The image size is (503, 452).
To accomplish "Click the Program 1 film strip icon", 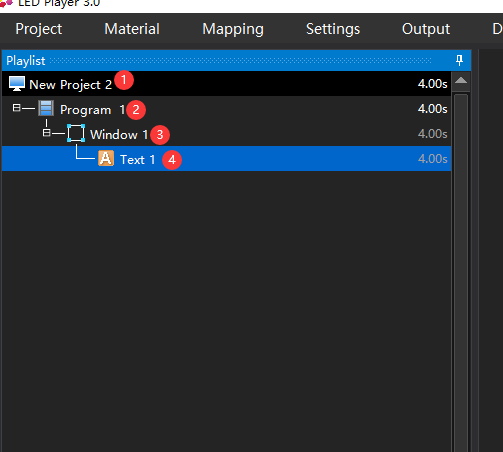I will click(46, 109).
